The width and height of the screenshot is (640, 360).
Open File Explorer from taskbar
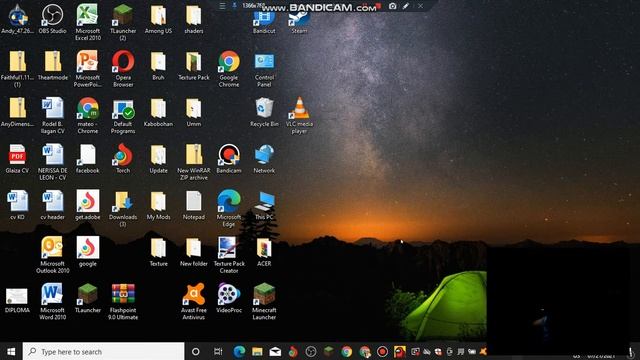click(257, 351)
